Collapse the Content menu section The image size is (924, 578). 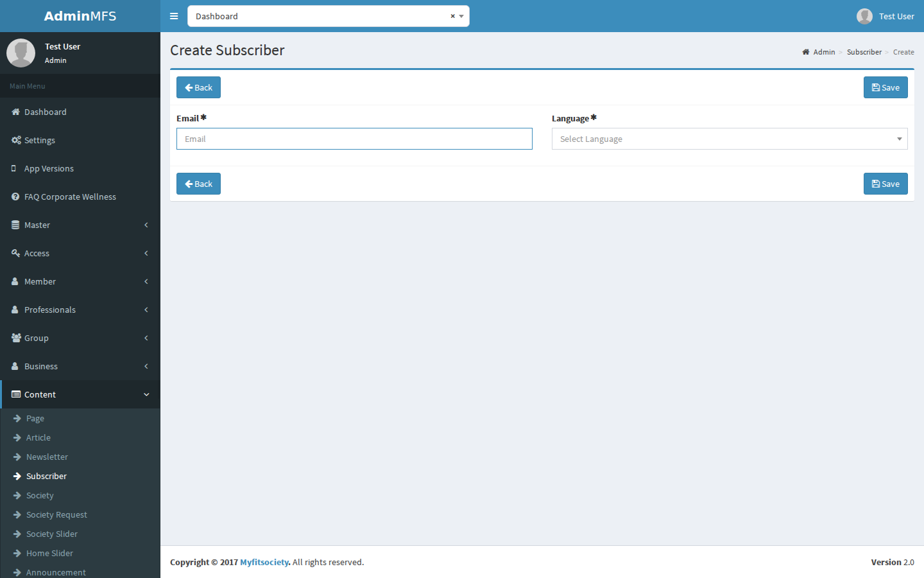point(80,394)
